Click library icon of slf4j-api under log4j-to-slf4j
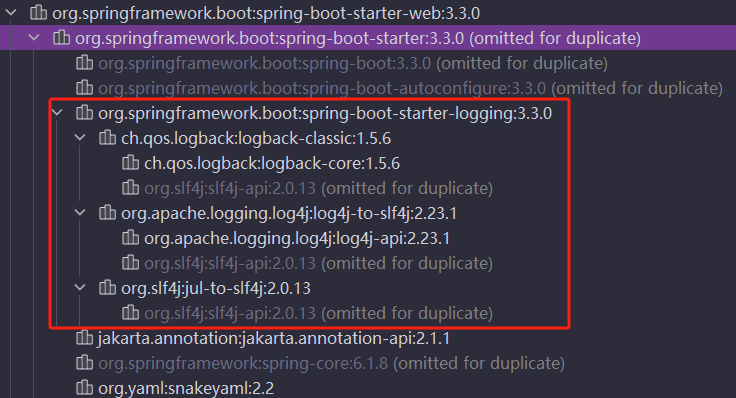 tap(130, 263)
